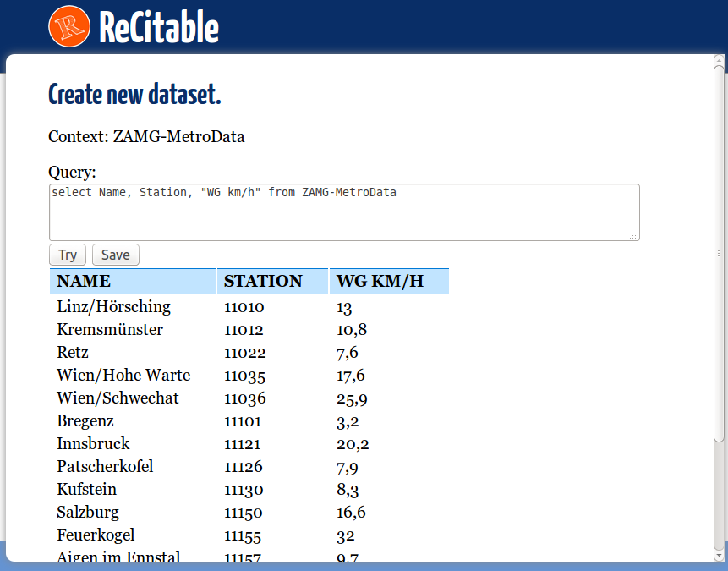The image size is (728, 571).
Task: Click station number 11150
Action: point(244,513)
